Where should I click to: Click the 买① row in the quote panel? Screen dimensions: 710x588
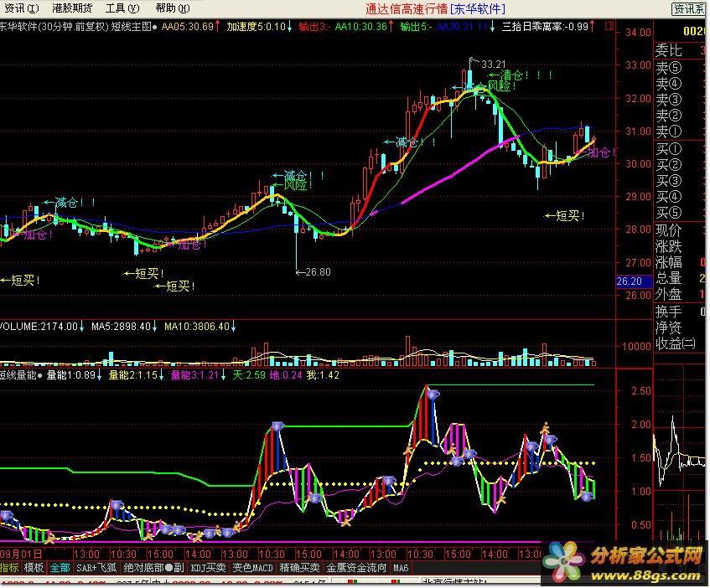click(681, 149)
